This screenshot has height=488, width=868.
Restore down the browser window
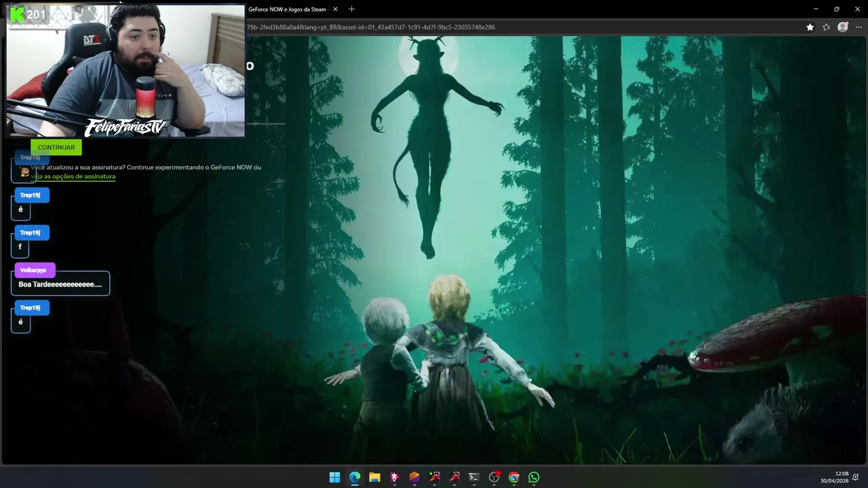click(836, 9)
